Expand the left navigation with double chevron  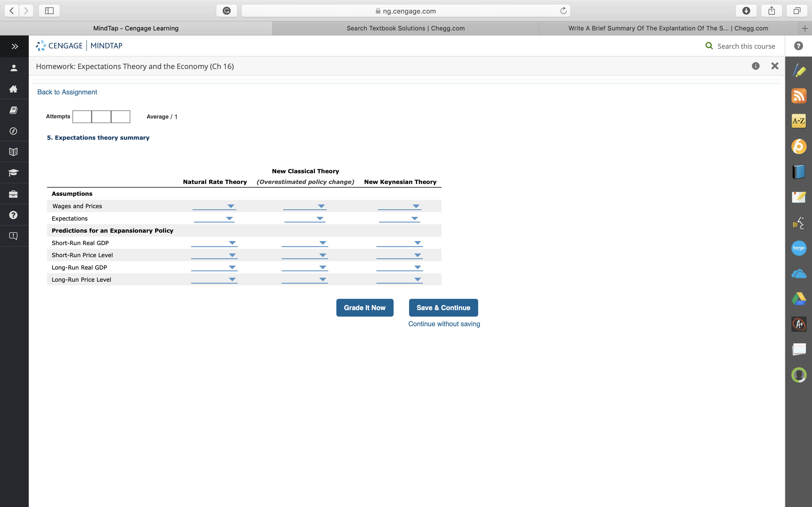(14, 46)
